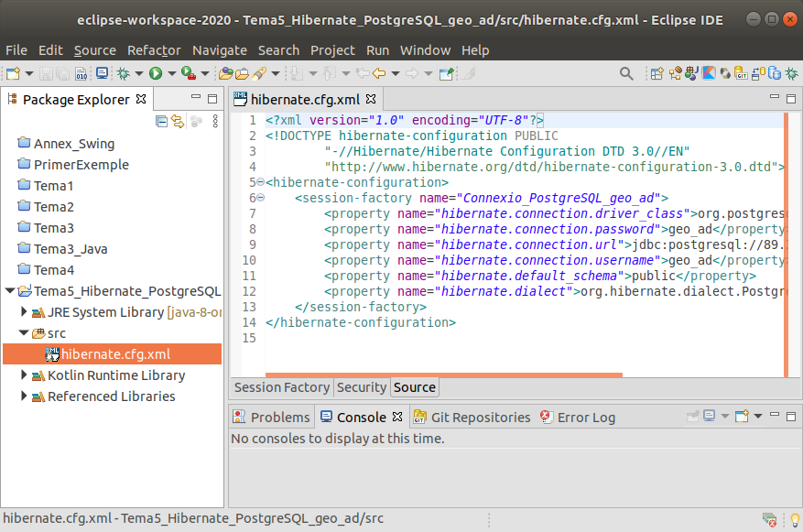Viewport: 803px width, 532px height.
Task: Fold the hibernate-configuration element on line 5
Action: point(261,182)
